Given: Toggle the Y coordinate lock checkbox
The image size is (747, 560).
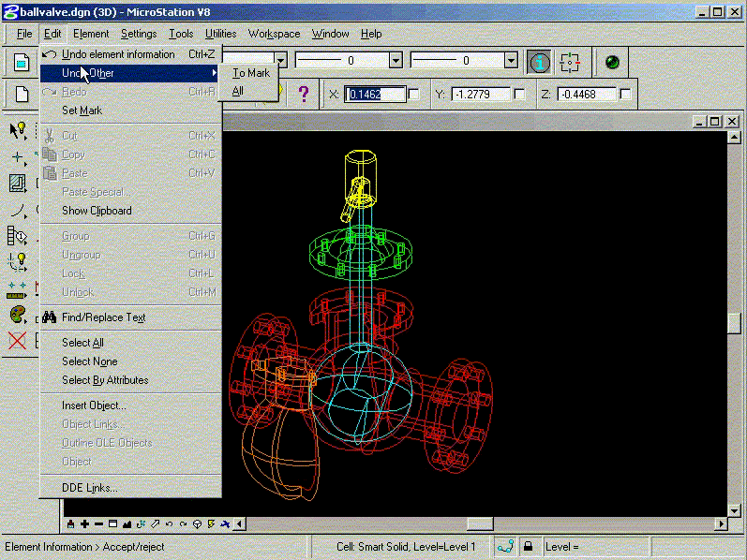Looking at the screenshot, I should (x=519, y=95).
